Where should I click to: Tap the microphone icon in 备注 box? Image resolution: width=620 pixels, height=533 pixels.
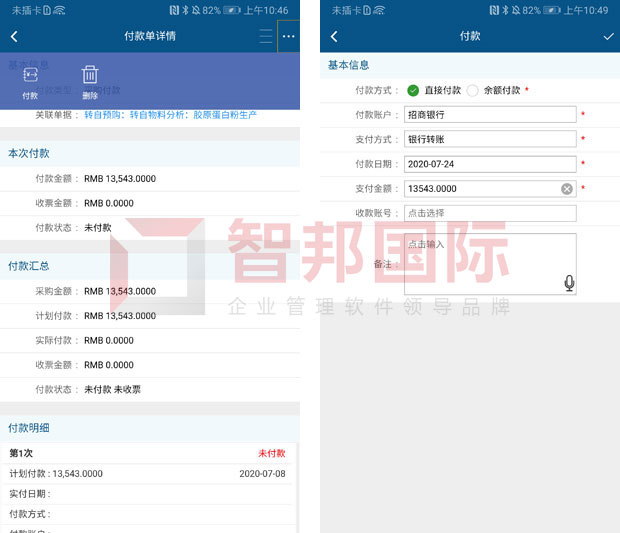[569, 283]
